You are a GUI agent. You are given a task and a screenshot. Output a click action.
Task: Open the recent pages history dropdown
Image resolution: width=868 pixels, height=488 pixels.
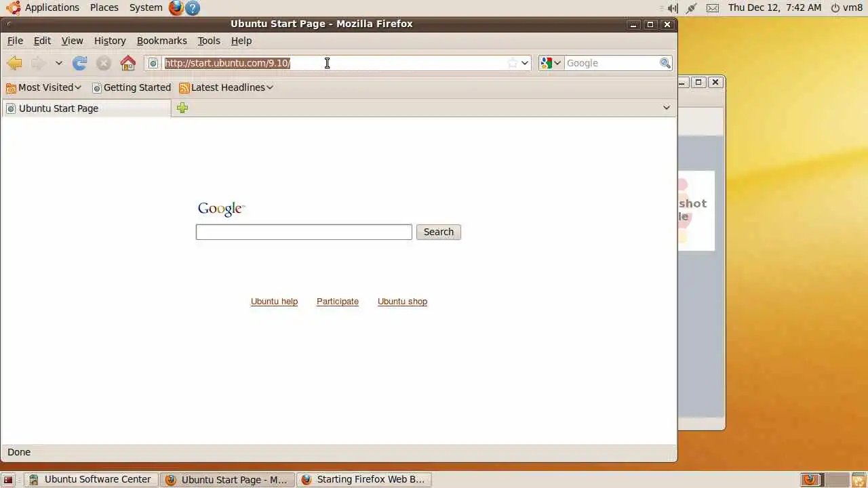[x=59, y=63]
